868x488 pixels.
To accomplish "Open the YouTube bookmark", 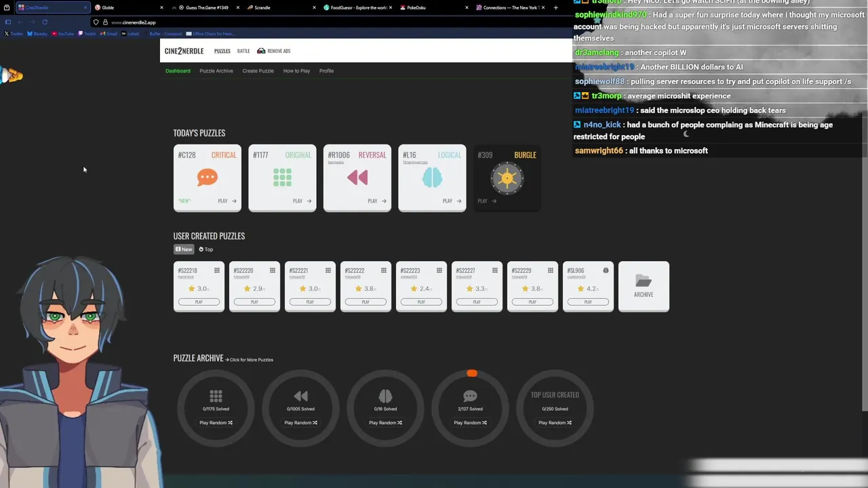I will pos(63,33).
